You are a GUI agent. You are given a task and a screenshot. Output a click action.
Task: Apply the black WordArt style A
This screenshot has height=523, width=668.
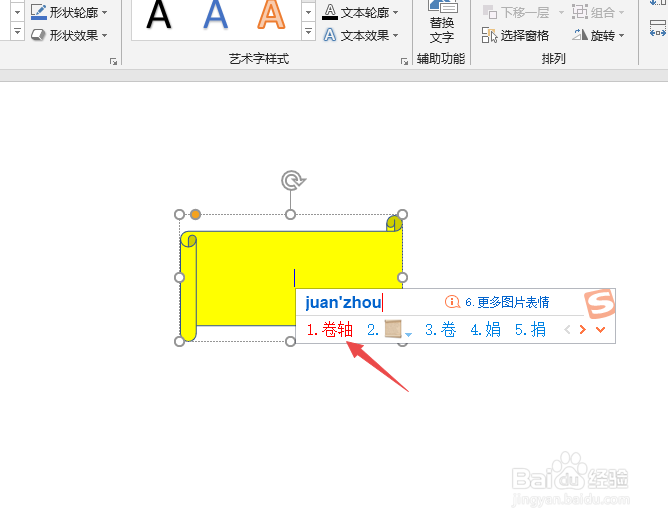[x=158, y=16]
